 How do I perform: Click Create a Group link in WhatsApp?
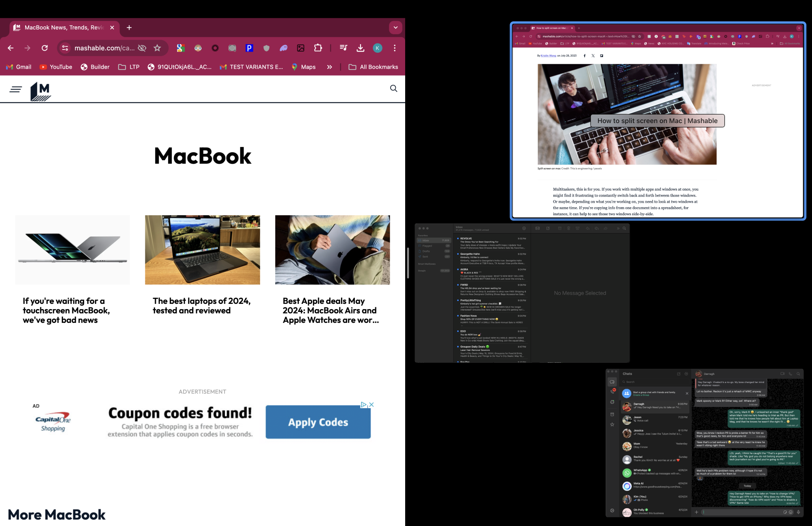pyautogui.click(x=641, y=395)
